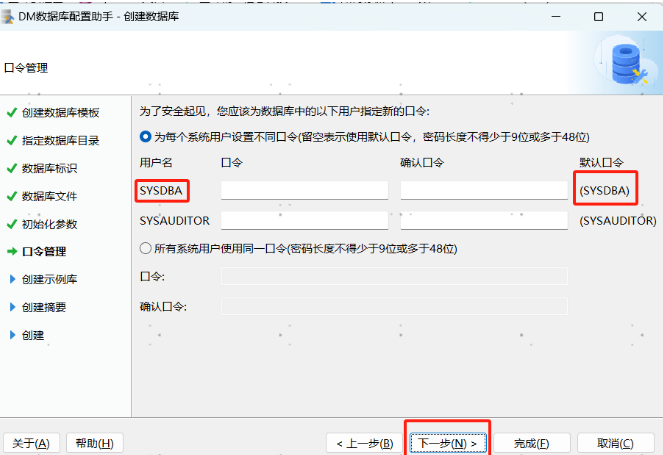Click the 口令 column header

[232, 163]
